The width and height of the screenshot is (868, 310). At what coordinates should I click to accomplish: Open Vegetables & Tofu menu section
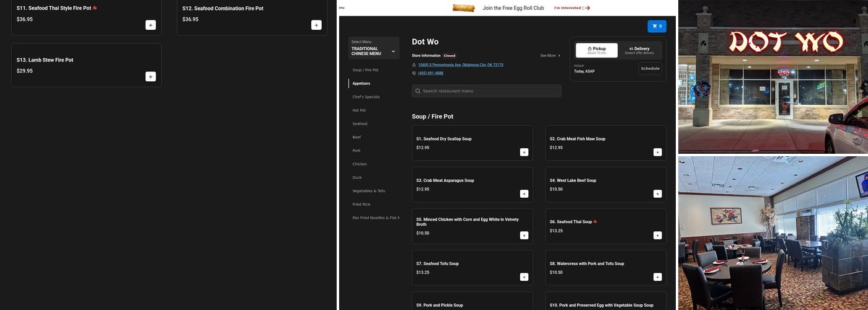click(x=368, y=191)
